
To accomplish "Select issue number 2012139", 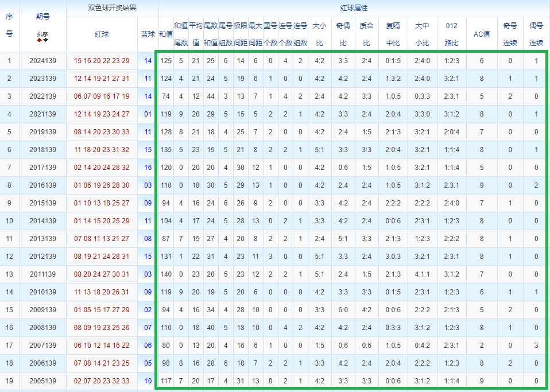I will [43, 257].
